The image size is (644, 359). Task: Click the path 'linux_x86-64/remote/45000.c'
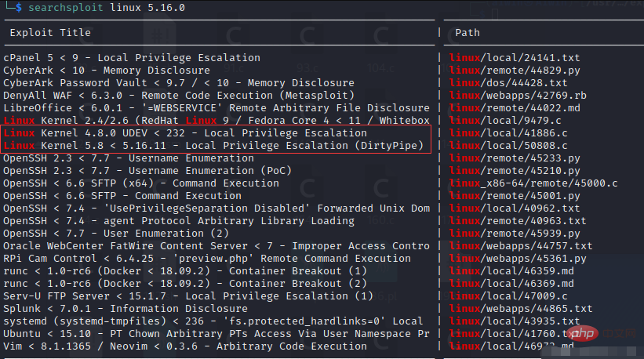coord(533,183)
